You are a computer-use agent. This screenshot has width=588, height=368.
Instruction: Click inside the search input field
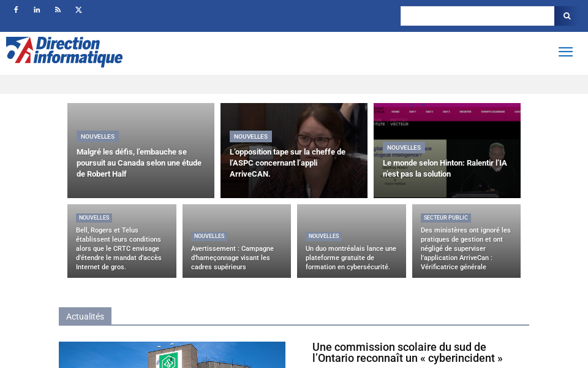pyautogui.click(x=478, y=16)
